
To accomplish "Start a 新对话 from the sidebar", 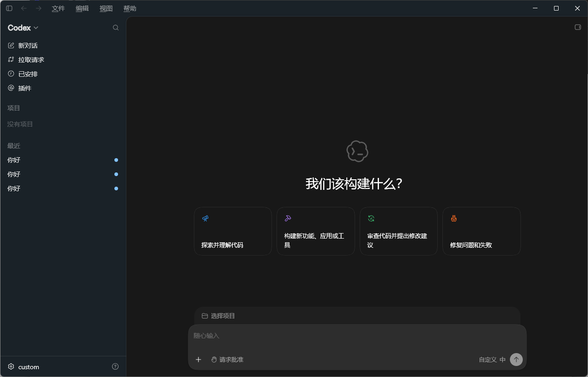I will tap(63, 46).
